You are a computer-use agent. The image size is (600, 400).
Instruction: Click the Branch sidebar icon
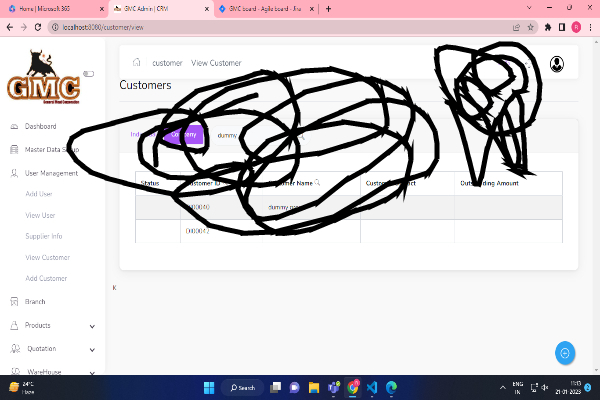(13, 301)
